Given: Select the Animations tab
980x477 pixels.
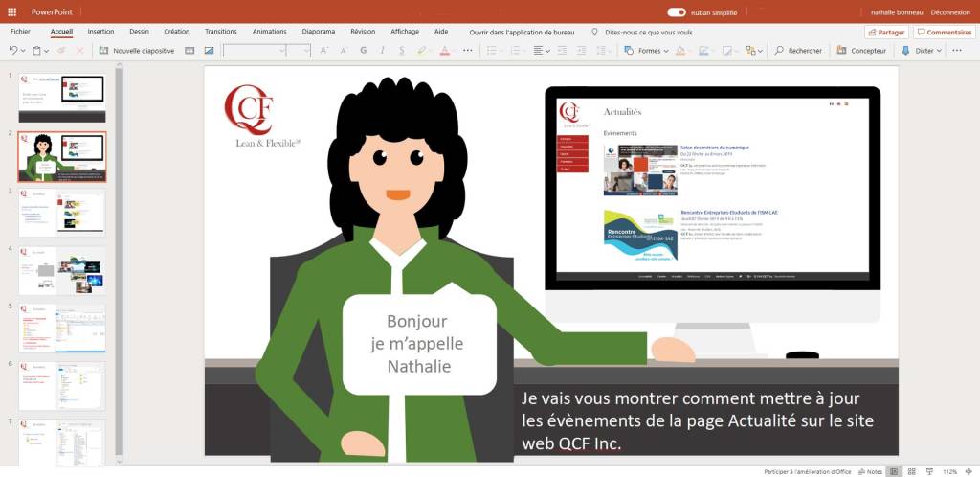Looking at the screenshot, I should tap(269, 32).
